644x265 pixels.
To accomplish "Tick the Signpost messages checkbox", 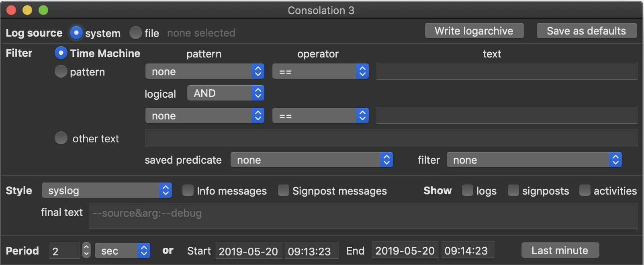I will 284,191.
